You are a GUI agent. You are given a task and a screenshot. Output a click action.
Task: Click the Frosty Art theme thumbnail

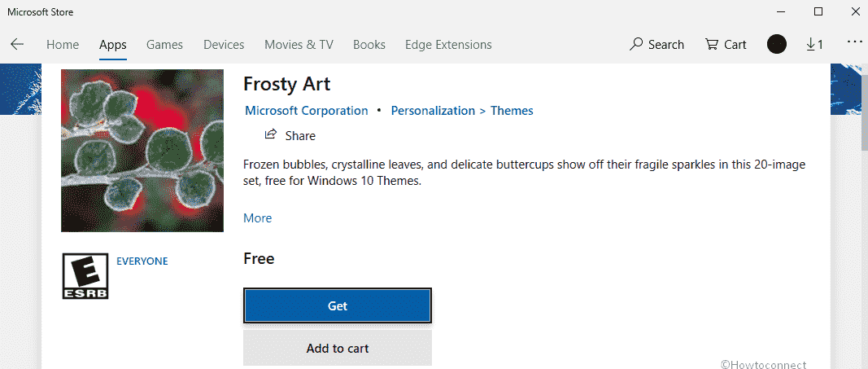click(142, 151)
